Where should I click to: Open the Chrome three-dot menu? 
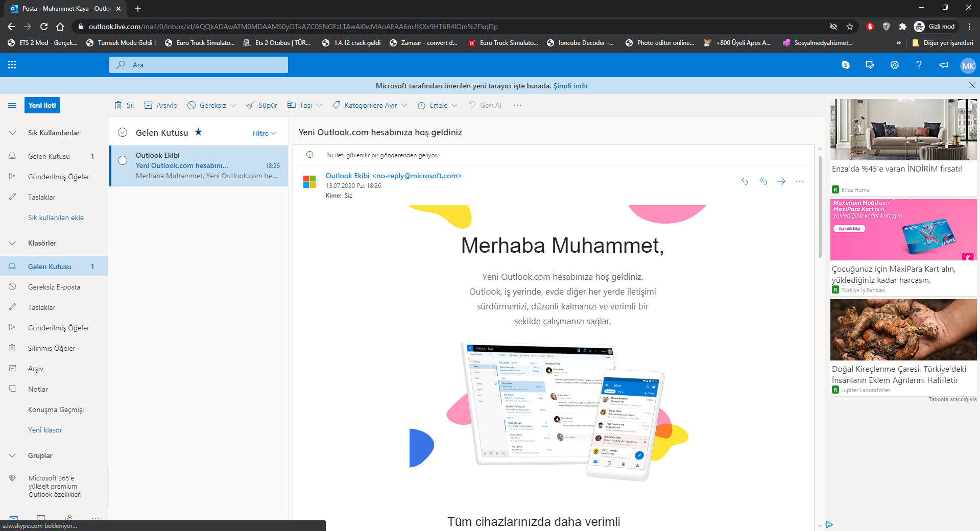[x=969, y=27]
